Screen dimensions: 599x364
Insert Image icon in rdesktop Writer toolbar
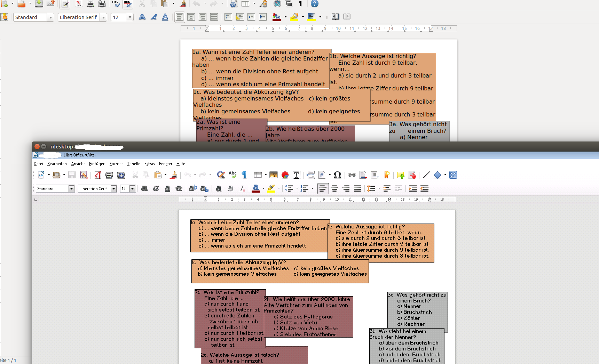coord(274,175)
